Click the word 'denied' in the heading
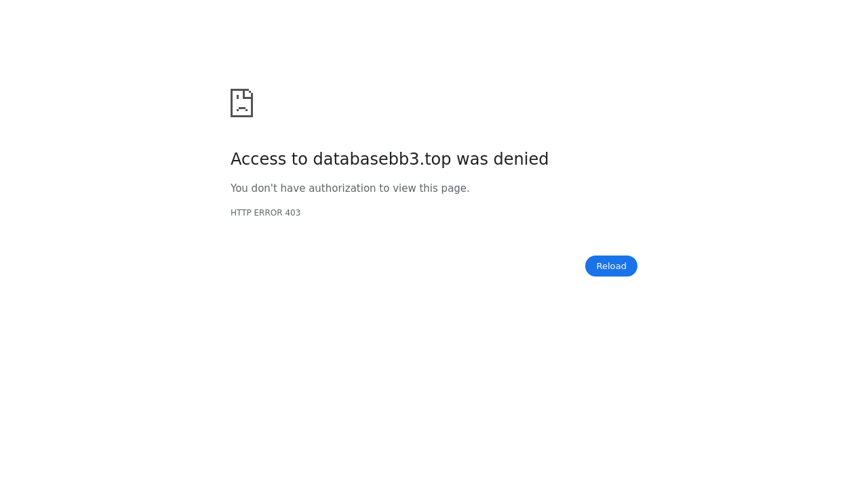Viewport: 868px width, 488px height. pyautogui.click(x=519, y=159)
